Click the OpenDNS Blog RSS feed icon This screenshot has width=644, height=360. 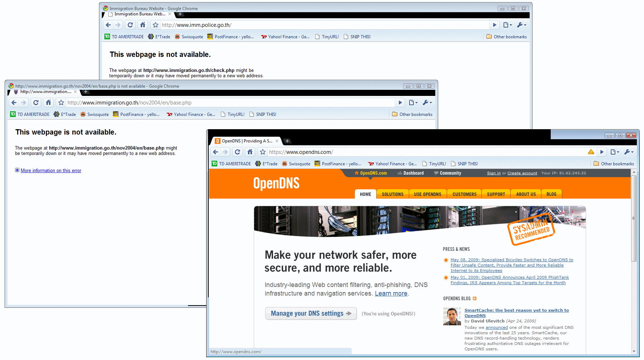[x=475, y=298]
